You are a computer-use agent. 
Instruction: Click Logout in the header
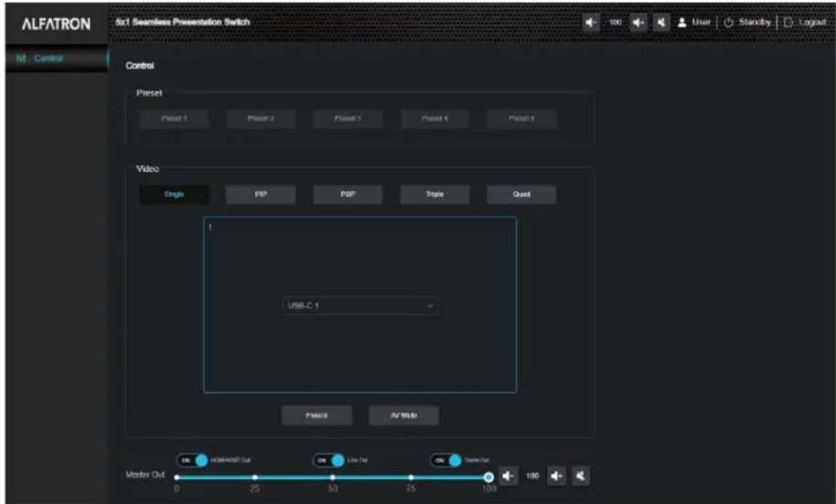(806, 22)
